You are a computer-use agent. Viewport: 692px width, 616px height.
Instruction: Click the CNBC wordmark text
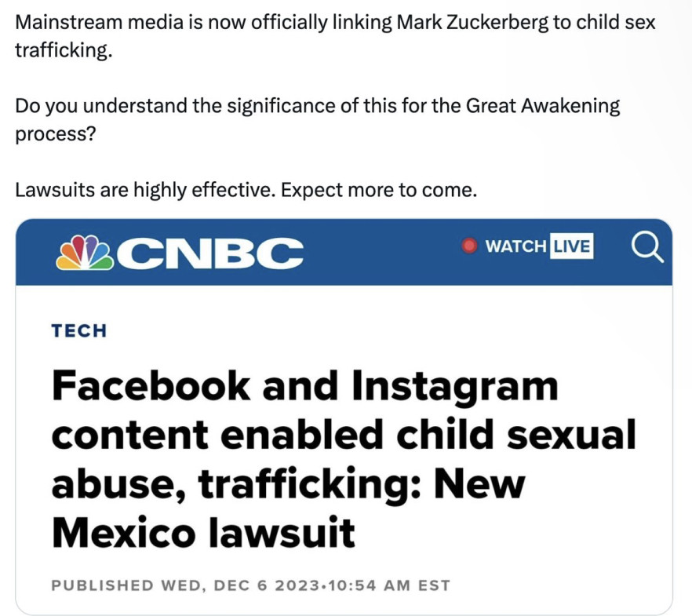point(213,254)
